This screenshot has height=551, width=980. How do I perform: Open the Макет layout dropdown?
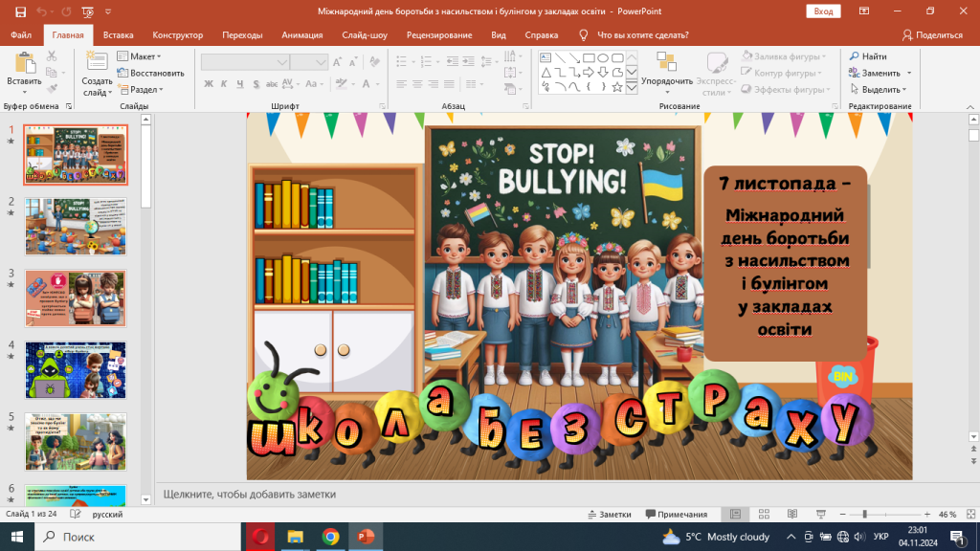pos(140,56)
